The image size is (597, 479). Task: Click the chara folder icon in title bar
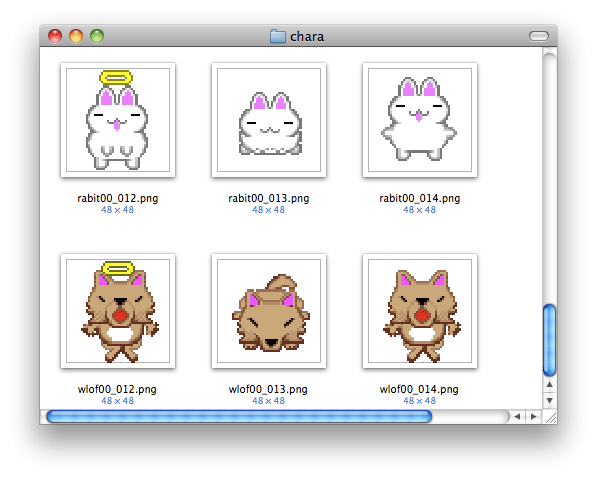point(278,37)
